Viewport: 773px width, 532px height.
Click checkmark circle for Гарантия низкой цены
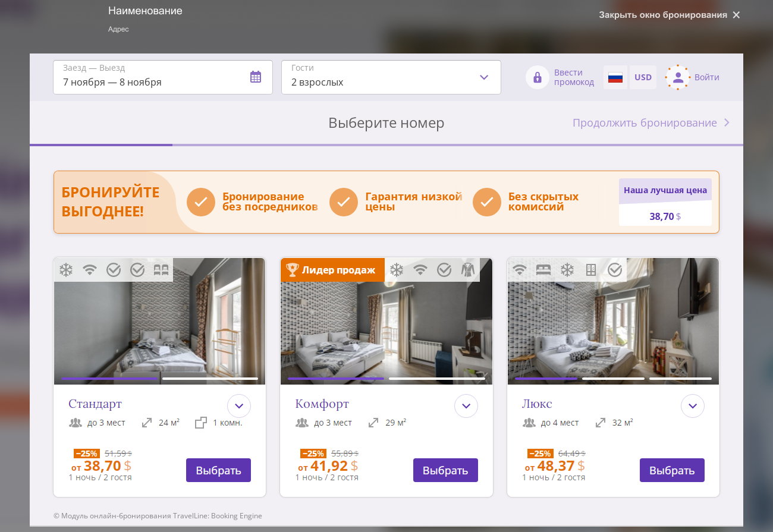click(x=343, y=202)
